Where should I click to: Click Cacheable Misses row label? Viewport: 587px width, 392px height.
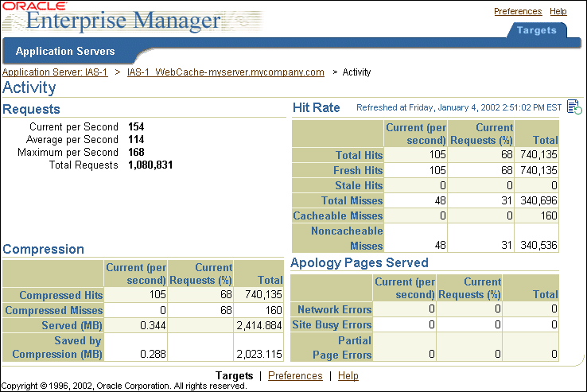pyautogui.click(x=338, y=215)
